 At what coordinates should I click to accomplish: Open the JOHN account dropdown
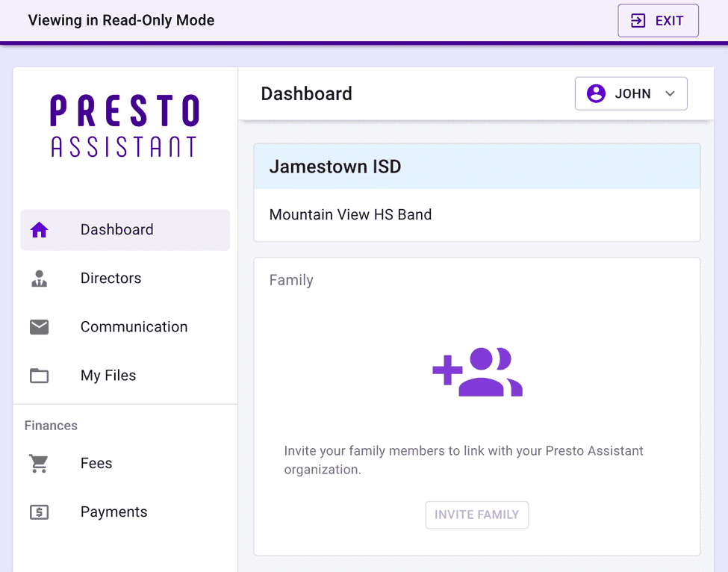coord(631,93)
